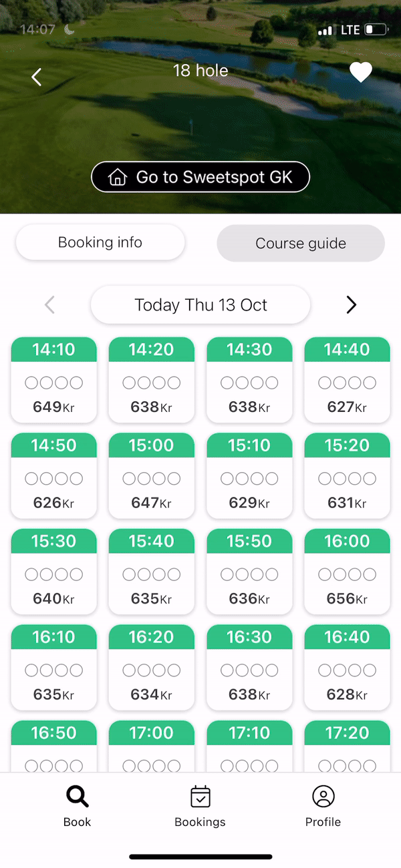Screen dimensions: 401x868
Task: Switch to the Booking info tab
Action: click(100, 242)
